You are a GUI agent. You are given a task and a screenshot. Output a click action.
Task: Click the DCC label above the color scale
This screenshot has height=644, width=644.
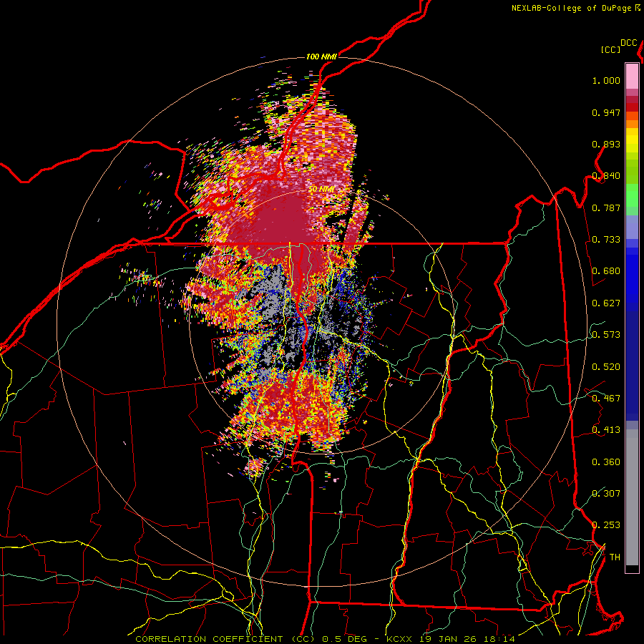[629, 43]
